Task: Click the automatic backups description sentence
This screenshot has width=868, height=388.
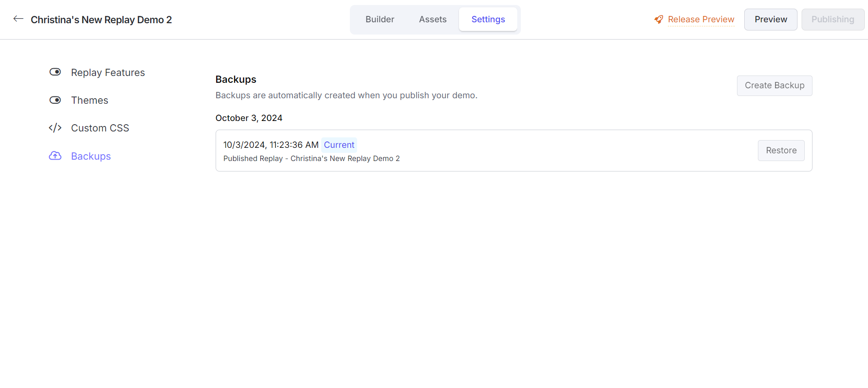Action: (346, 96)
